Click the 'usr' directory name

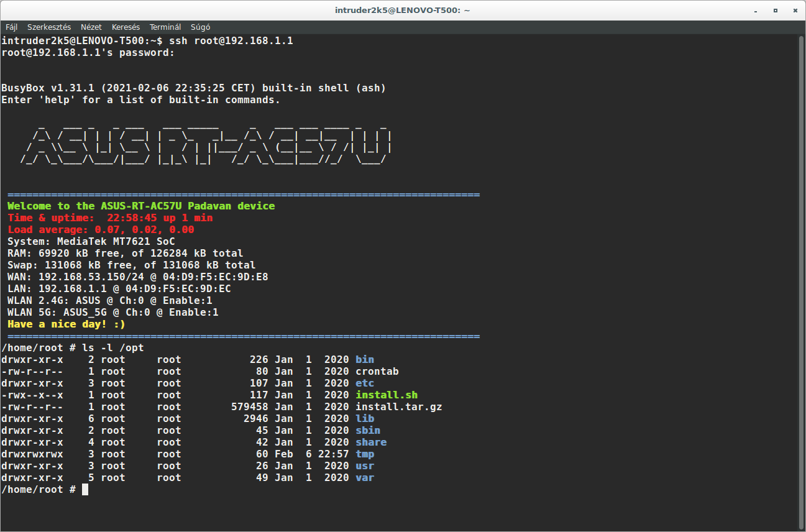365,465
